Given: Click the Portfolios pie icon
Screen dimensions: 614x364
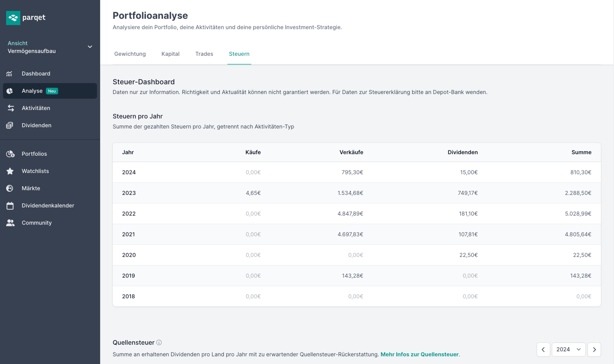Looking at the screenshot, I should coord(10,154).
